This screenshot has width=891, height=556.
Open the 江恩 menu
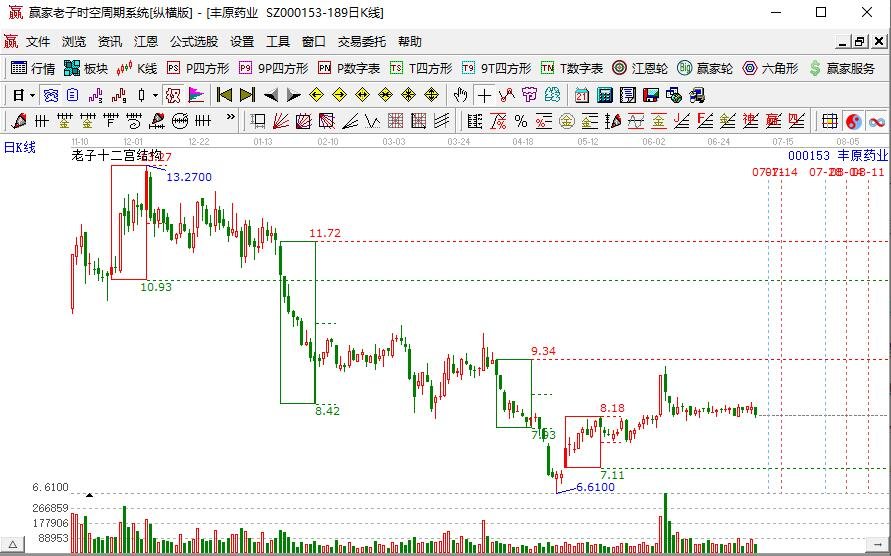[x=145, y=42]
